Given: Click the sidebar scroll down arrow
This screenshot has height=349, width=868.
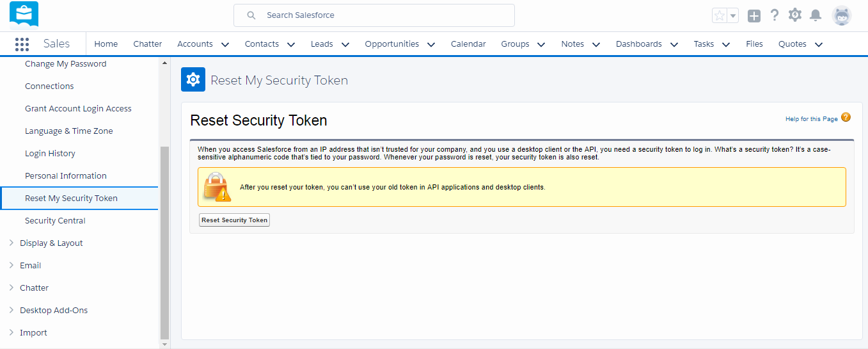Looking at the screenshot, I should pos(164,344).
